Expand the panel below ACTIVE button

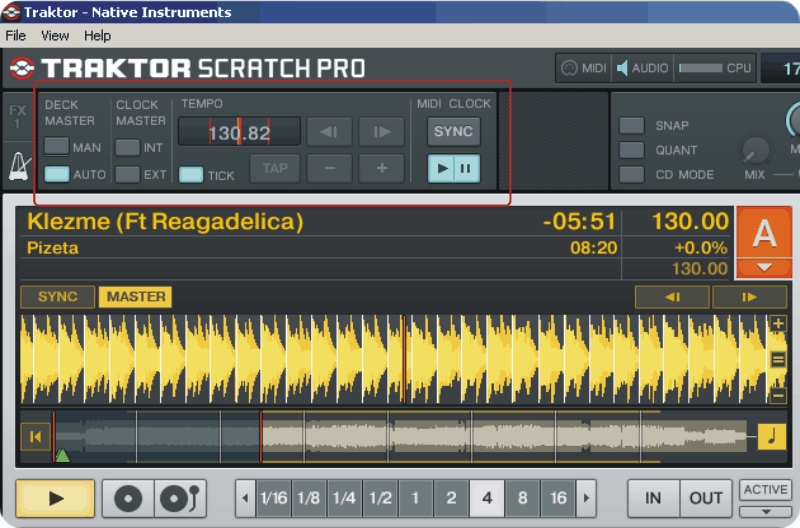(765, 511)
